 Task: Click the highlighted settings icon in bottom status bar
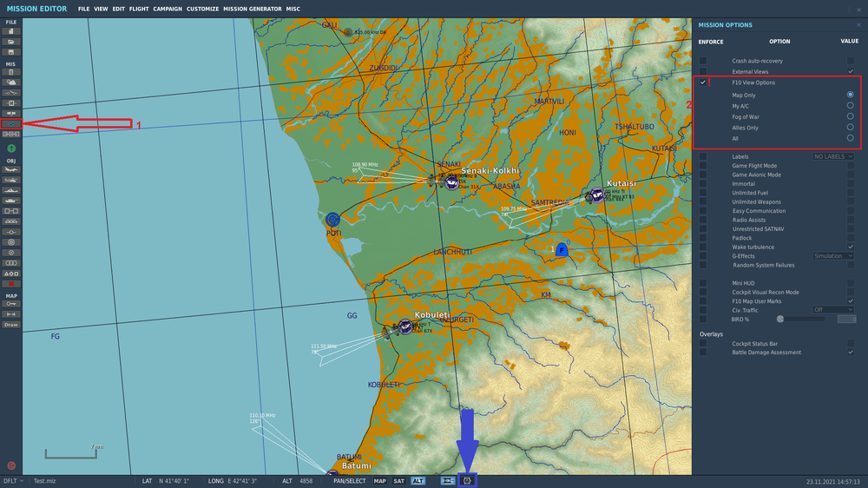tap(467, 481)
